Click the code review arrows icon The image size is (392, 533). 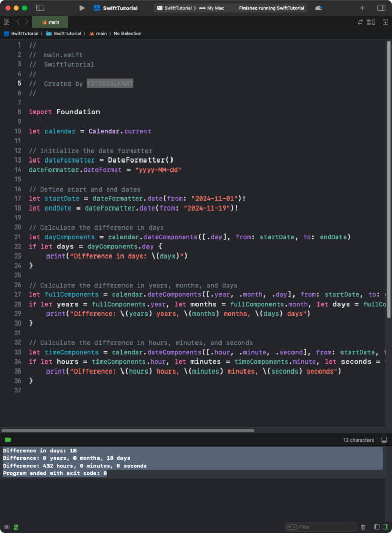coord(360,22)
